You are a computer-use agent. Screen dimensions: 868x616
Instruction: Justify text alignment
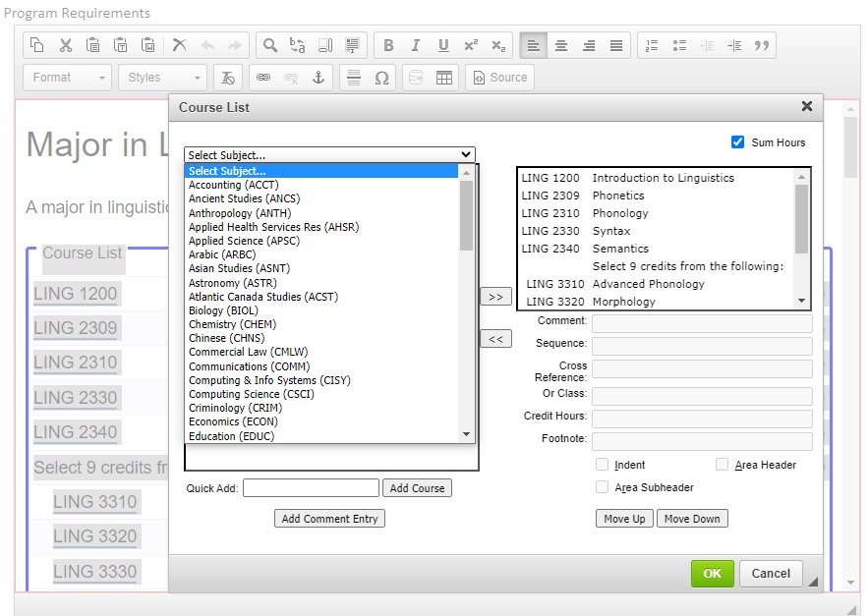pyautogui.click(x=616, y=45)
